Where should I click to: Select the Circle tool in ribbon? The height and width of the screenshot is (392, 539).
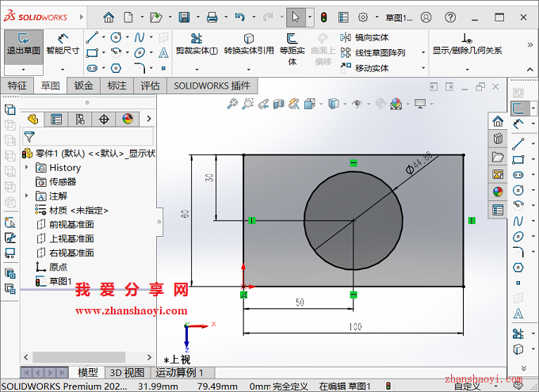(116, 37)
